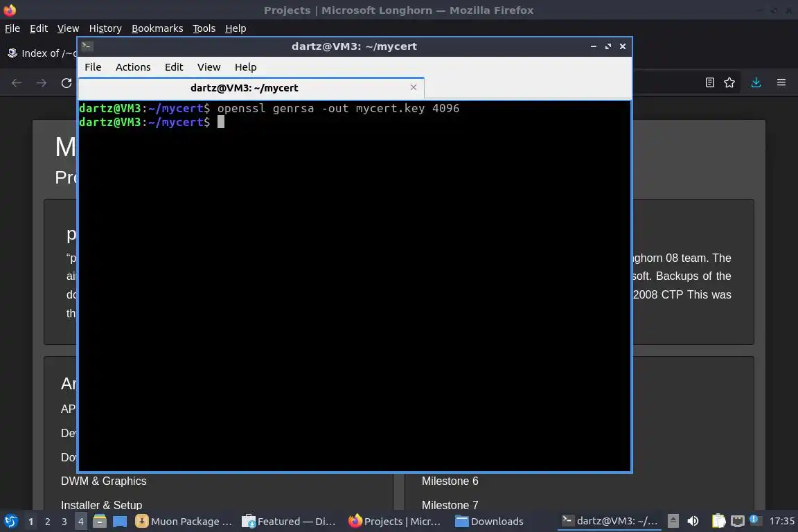Open the removable media eject tray icon
Image resolution: width=798 pixels, height=532 pixels.
(673, 521)
